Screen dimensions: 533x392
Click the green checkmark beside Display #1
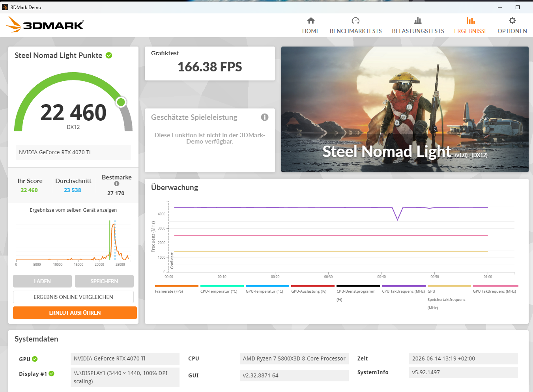(x=51, y=373)
